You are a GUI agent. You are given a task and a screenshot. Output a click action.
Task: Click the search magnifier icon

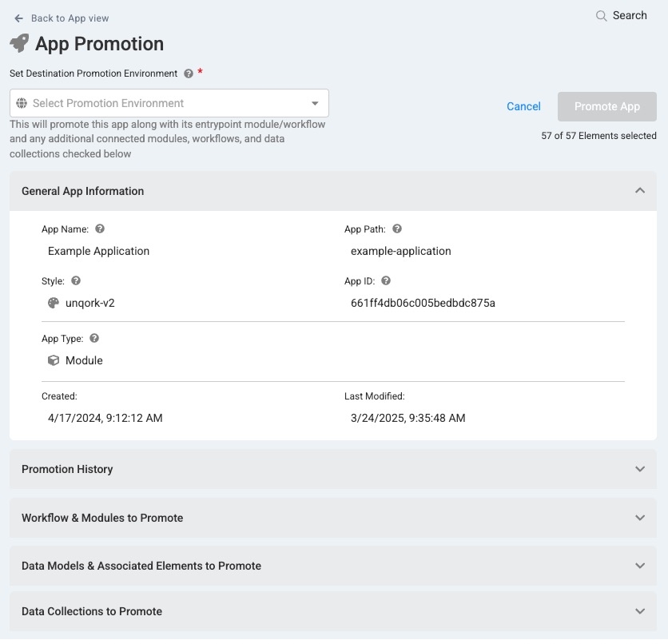click(601, 16)
